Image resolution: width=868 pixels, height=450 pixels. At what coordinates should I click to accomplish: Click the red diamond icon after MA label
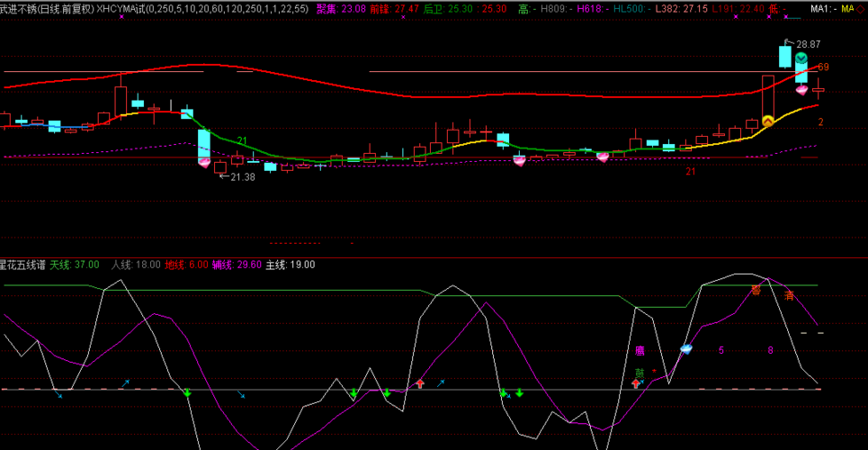862,8
